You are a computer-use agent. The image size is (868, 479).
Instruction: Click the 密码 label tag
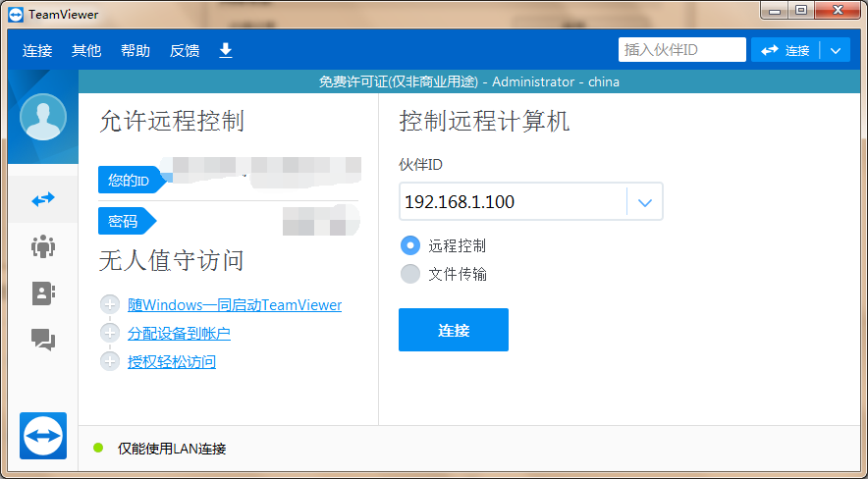coord(127,221)
